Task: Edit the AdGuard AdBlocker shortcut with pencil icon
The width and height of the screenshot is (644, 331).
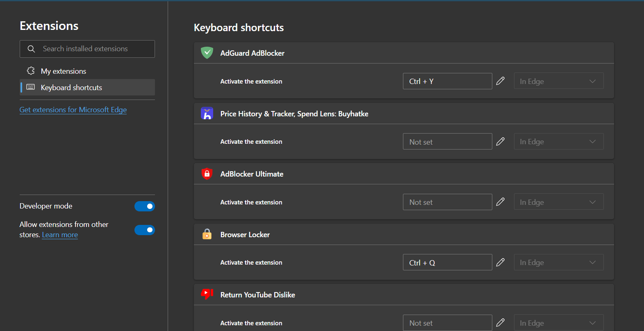Action: (501, 81)
